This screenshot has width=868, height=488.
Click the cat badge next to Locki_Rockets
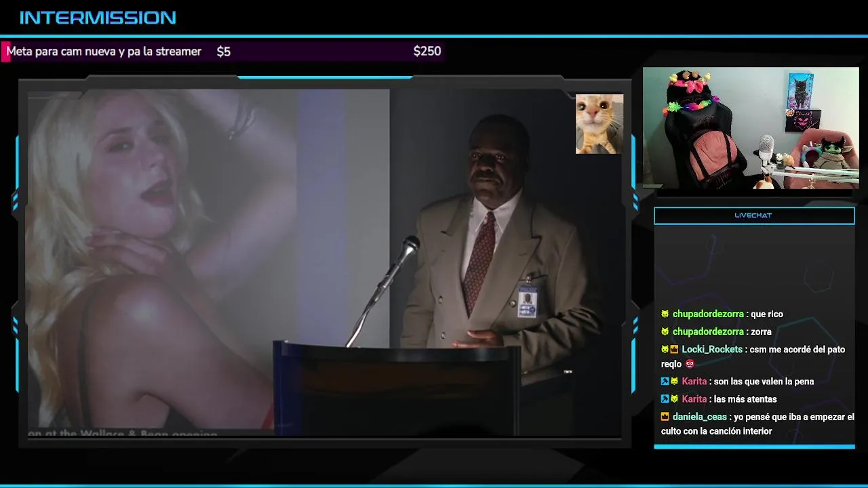click(x=665, y=350)
